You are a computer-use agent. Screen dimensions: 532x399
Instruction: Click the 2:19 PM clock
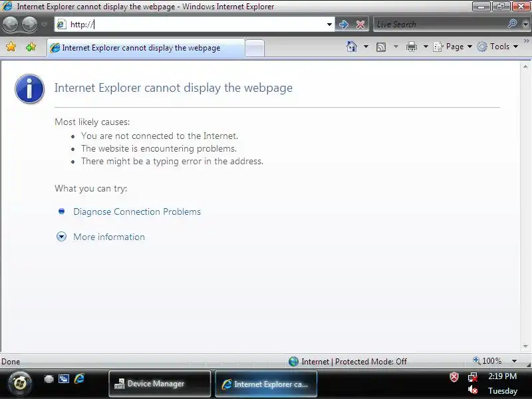(503, 376)
